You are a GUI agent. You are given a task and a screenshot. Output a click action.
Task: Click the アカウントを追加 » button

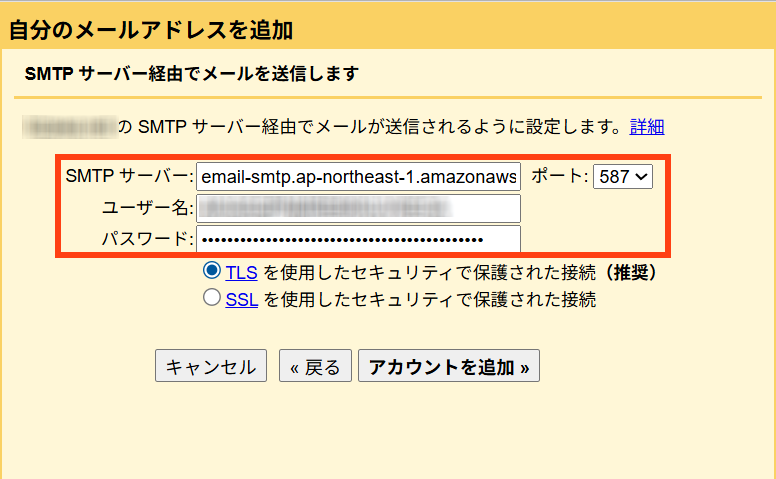pos(449,366)
